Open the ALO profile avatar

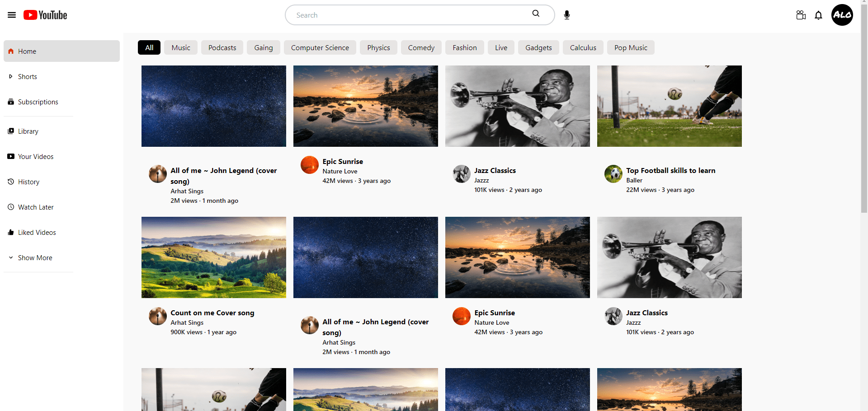click(842, 15)
